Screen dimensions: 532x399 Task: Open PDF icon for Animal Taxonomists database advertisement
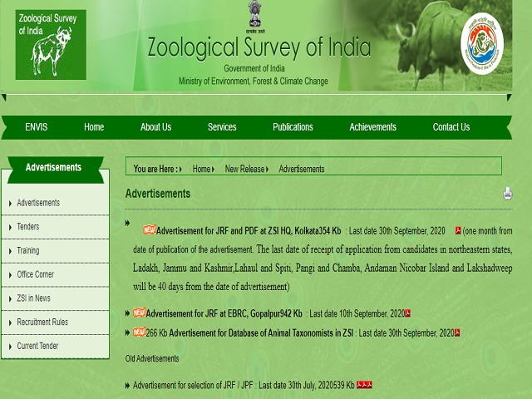coord(457,332)
